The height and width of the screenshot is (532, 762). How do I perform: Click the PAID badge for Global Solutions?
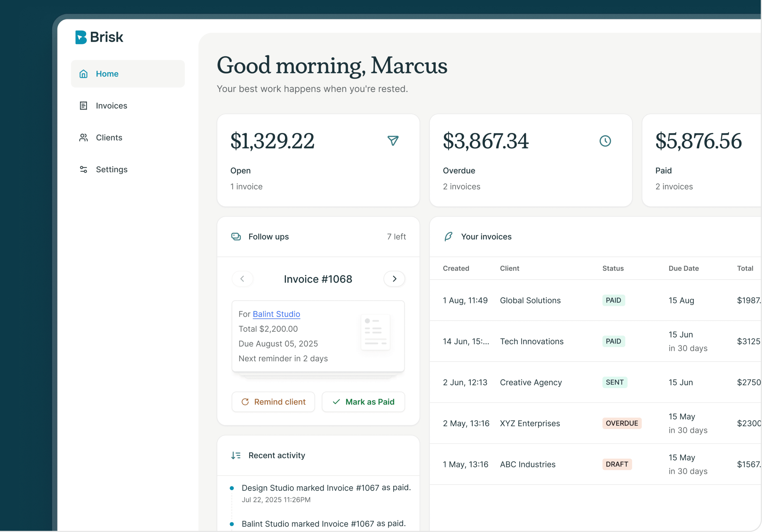tap(614, 301)
